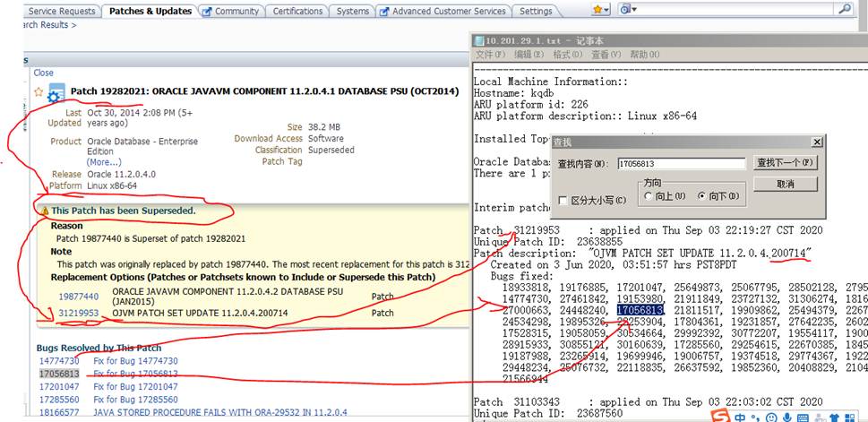868x422 pixels.
Task: Switch to the Service Requests tab
Action: [x=62, y=11]
